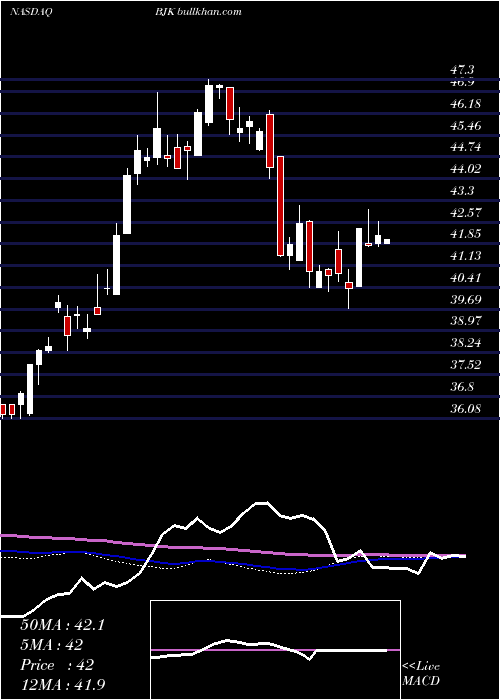Select the 38.24 price axis label
Viewport: 500px width, 700px height.
pos(465,342)
